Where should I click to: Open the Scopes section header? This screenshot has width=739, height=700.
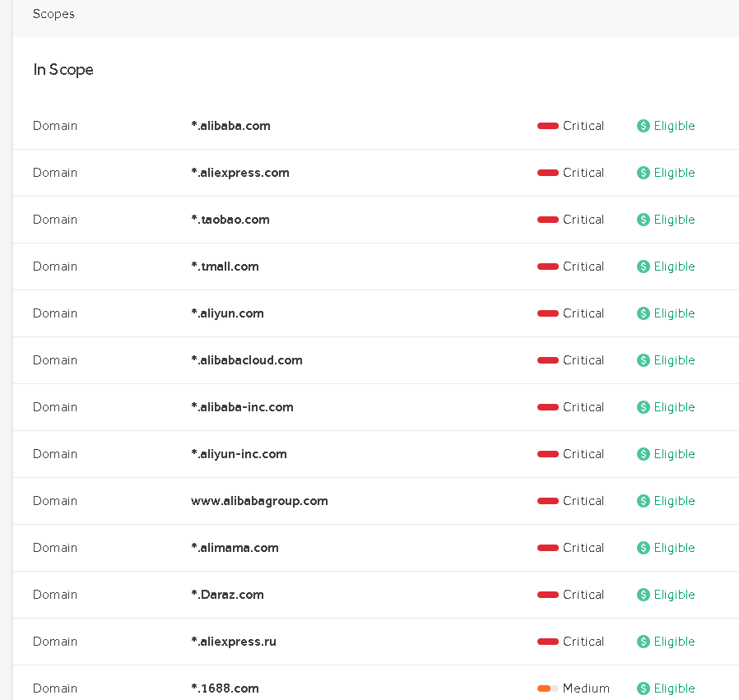53,14
